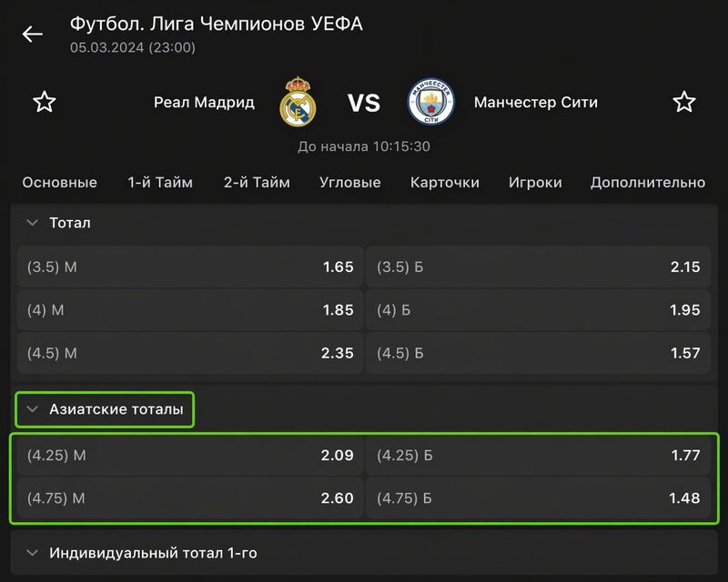The image size is (728, 582).
Task: Select total (3.5) М odds 1.65
Action: click(x=190, y=267)
